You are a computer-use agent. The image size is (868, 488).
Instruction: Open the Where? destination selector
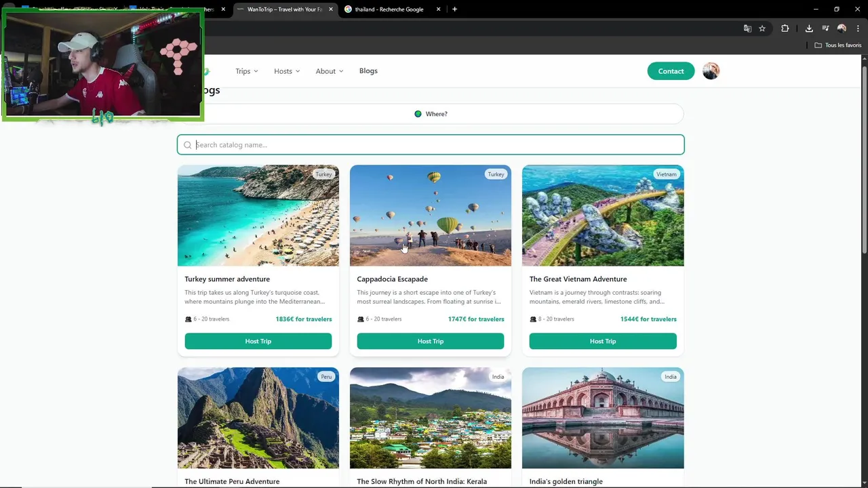click(431, 114)
